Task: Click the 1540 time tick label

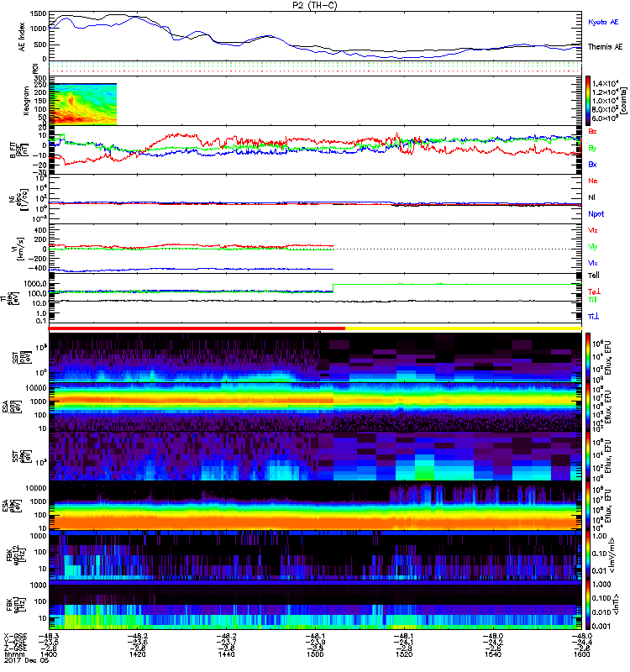Action: pyautogui.click(x=493, y=654)
